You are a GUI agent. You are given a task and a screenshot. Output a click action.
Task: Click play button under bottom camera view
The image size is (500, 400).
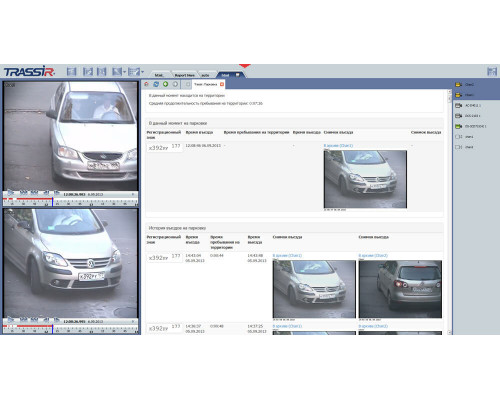[x=11, y=320]
